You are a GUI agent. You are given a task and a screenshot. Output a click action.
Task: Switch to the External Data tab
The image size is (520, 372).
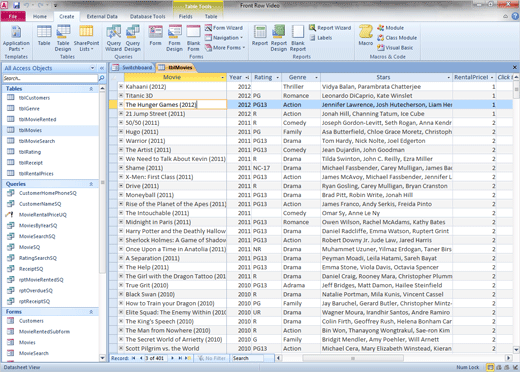tap(102, 16)
